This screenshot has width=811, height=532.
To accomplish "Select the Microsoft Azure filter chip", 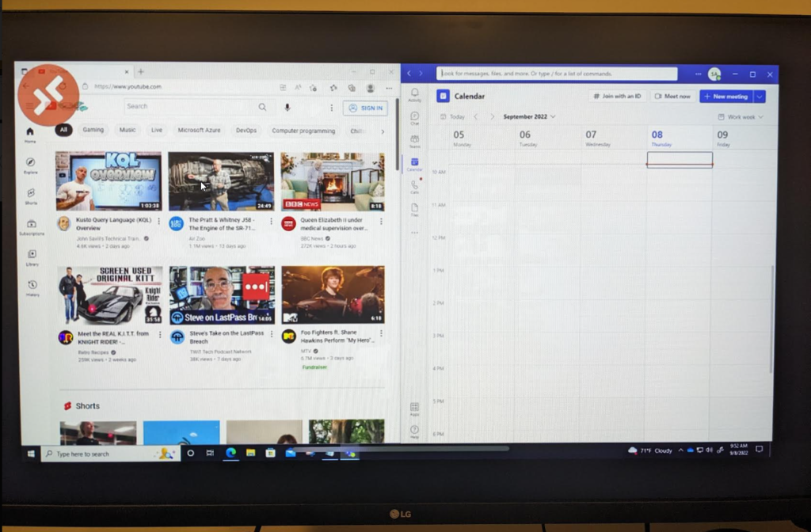I will pyautogui.click(x=199, y=130).
